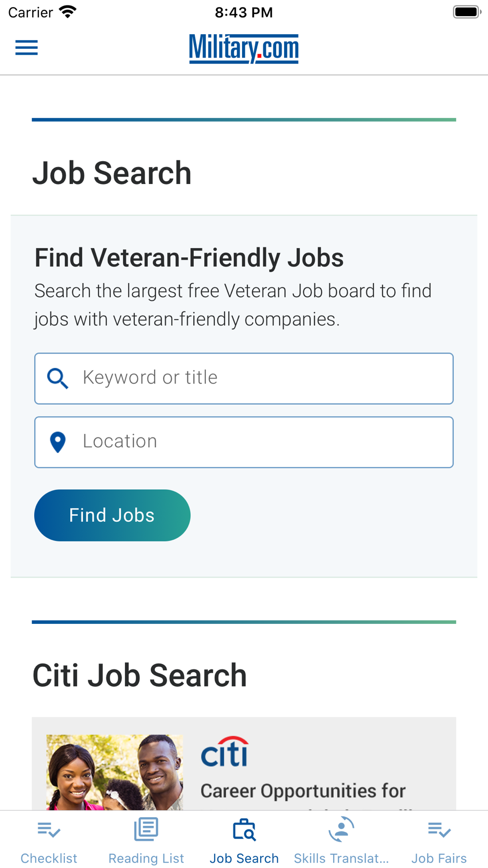Switch to the Checklist tab label
This screenshot has width=488, height=868.
[x=49, y=858]
